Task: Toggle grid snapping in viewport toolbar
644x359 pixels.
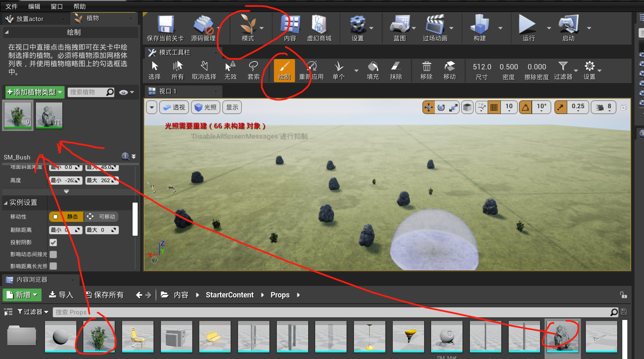Action: (x=493, y=107)
